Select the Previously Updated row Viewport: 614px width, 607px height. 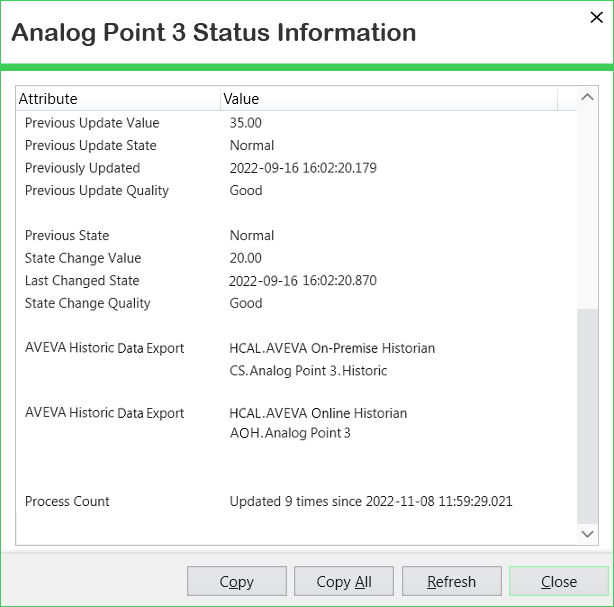(82, 168)
